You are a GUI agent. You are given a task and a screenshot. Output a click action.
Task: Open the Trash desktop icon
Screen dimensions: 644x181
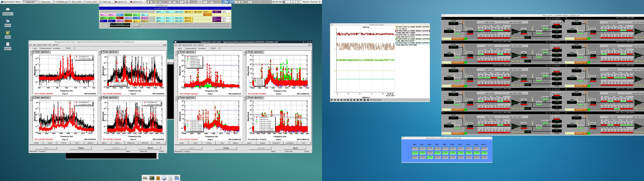point(8,34)
